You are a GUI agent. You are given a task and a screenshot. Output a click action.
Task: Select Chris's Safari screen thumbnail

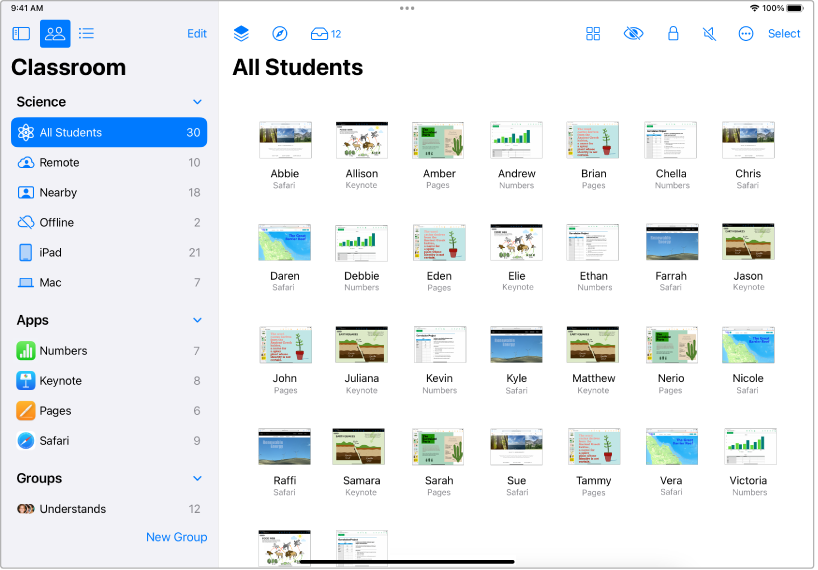click(x=748, y=140)
